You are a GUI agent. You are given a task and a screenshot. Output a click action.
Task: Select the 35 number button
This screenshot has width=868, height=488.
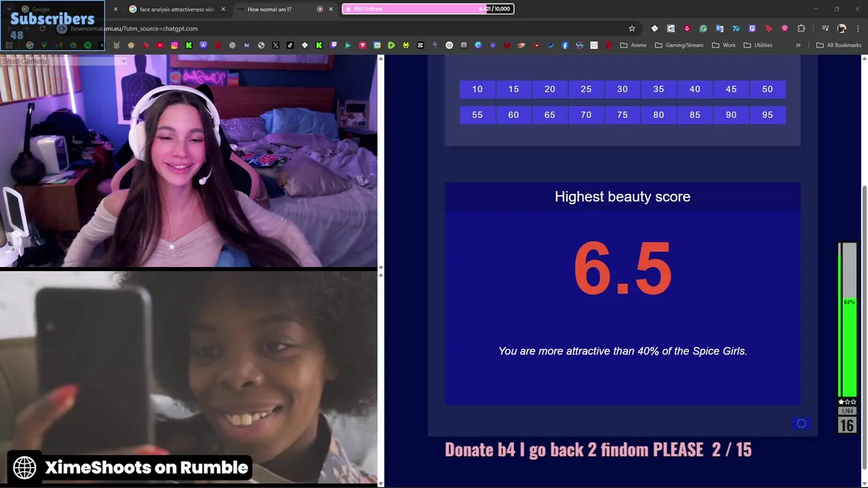coord(658,89)
